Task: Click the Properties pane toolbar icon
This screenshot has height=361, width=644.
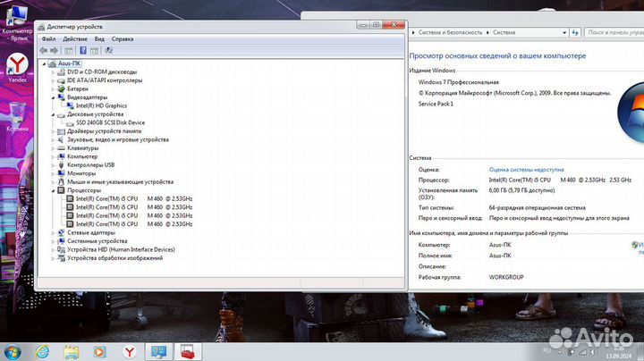Action: [x=95, y=50]
